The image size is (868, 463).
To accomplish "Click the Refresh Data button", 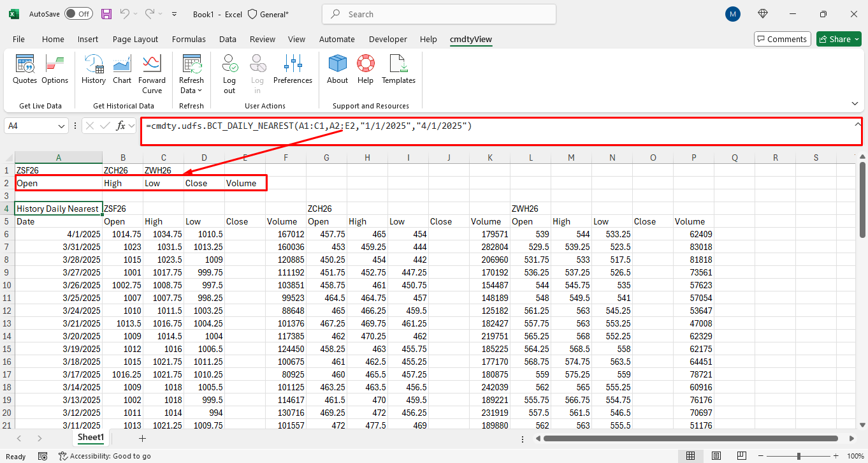I will [191, 74].
